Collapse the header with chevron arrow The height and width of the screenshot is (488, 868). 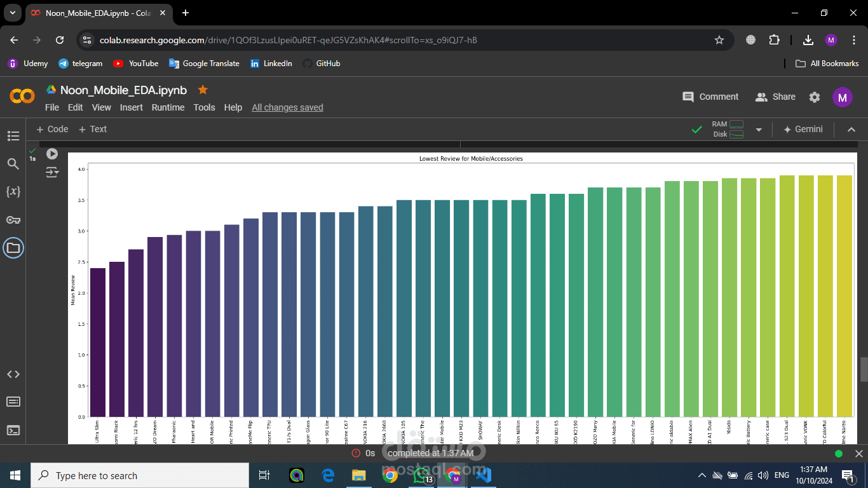coord(851,130)
